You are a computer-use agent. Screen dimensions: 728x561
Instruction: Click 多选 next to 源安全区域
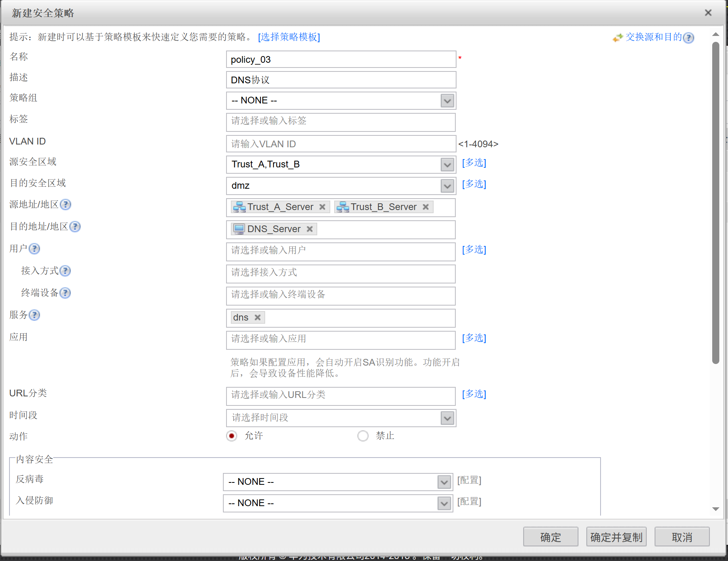coord(474,163)
